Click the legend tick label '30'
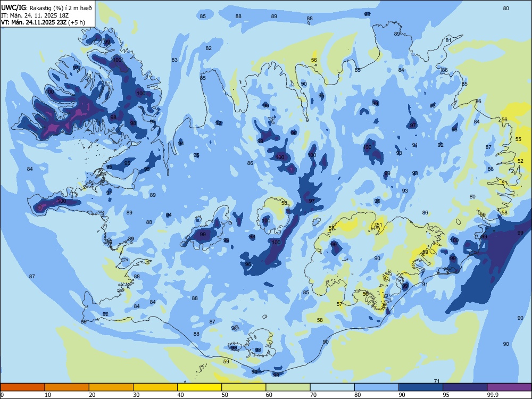Viewport: 532px width, 399px height. tap(136, 395)
